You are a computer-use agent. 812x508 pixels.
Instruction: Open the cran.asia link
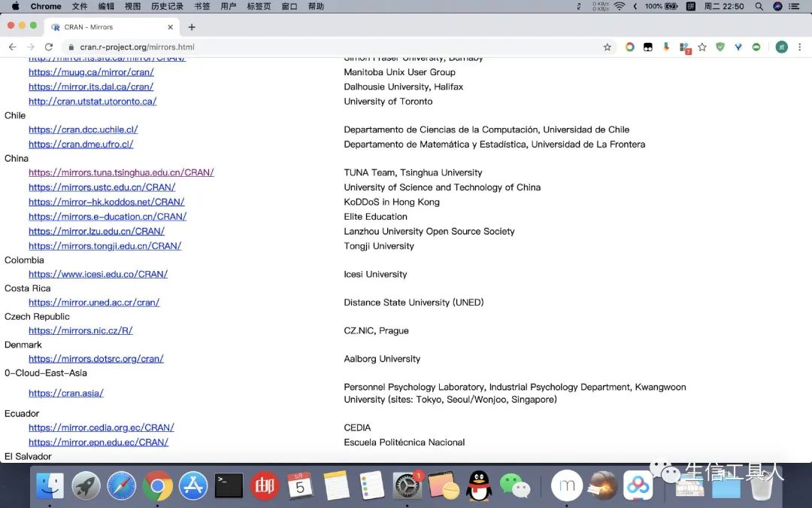tap(66, 394)
